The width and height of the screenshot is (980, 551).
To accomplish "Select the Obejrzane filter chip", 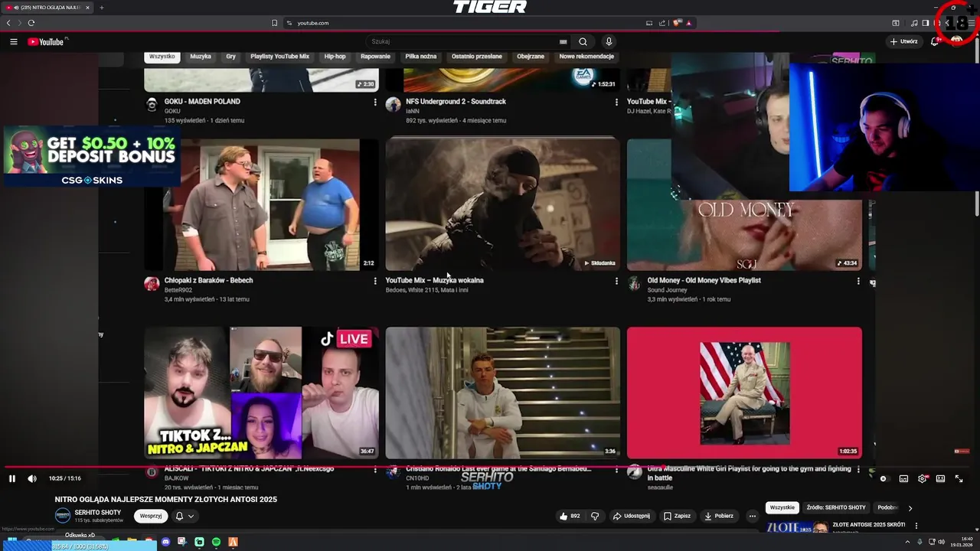I will point(531,57).
